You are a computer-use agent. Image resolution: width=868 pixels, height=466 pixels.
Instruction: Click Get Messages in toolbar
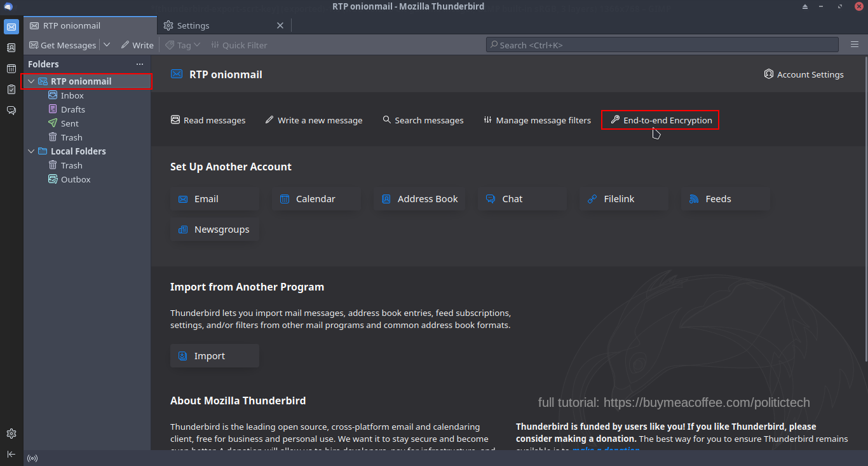click(63, 45)
